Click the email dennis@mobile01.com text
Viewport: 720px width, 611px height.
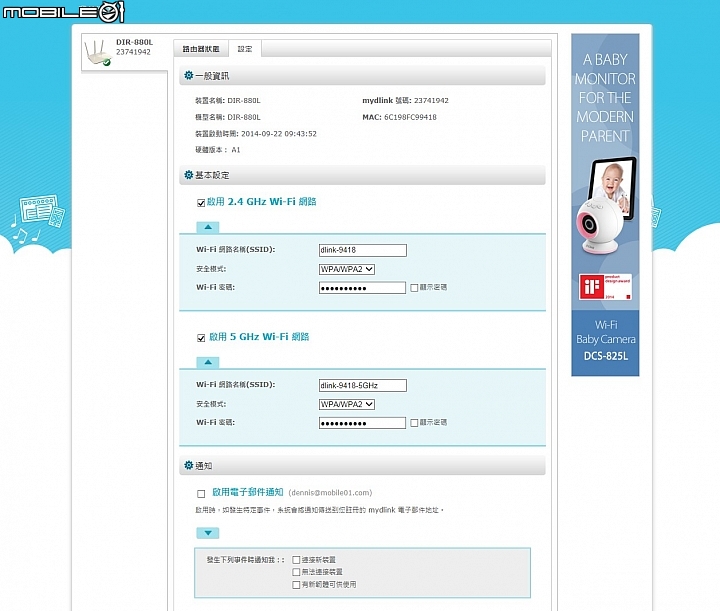(330, 493)
